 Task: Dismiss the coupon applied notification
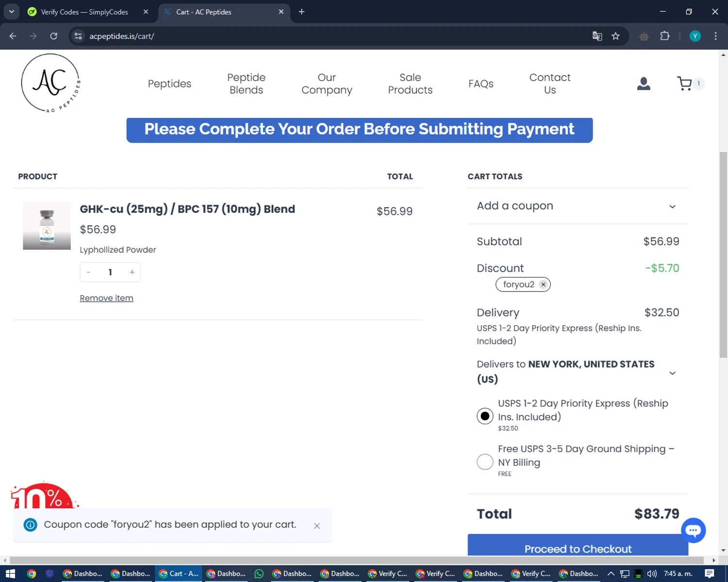click(317, 526)
